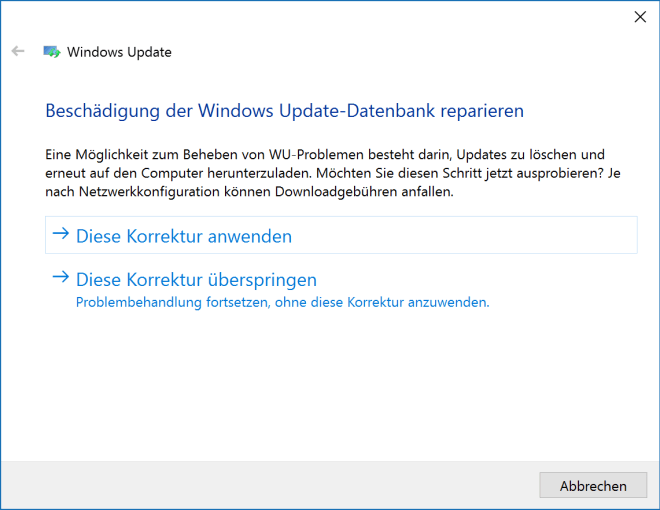Viewport: 660px width, 510px height.
Task: Click the word Update-Datenbank in the heading
Action: click(x=357, y=111)
